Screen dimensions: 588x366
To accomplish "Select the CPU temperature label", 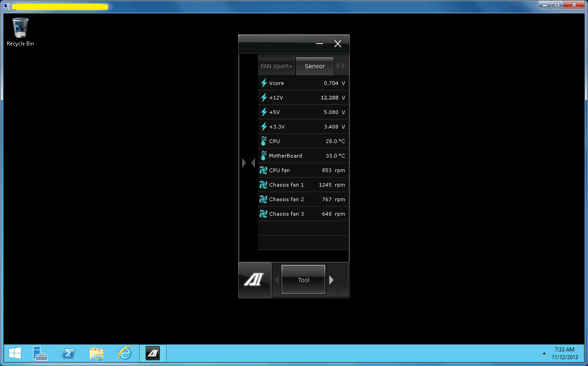I will click(x=274, y=141).
